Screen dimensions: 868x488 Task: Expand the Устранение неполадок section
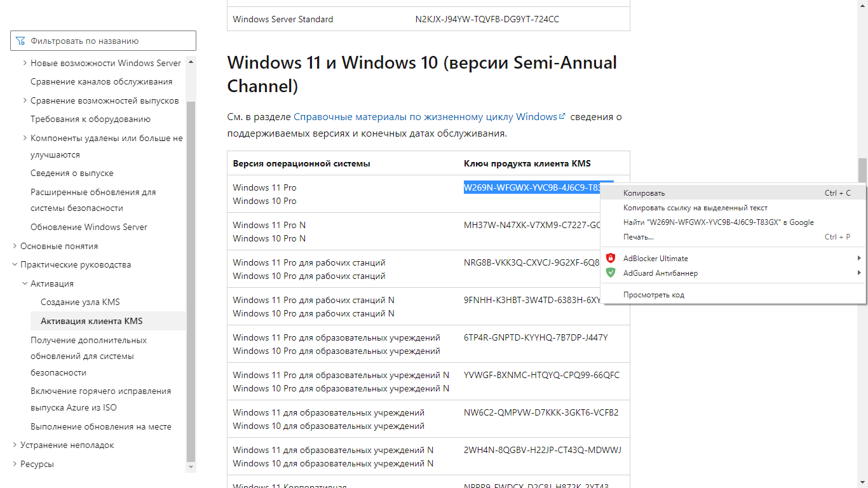15,445
